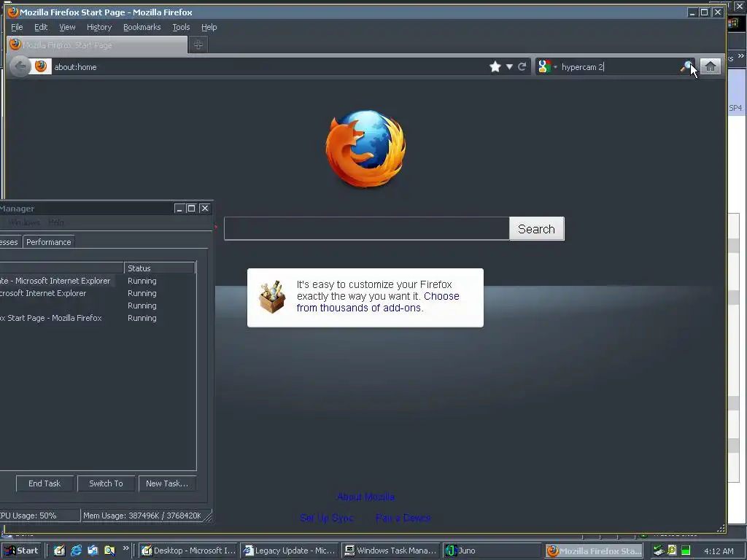Screen dimensions: 747x560
Task: Click Switch To in Task Manager
Action: [107, 483]
